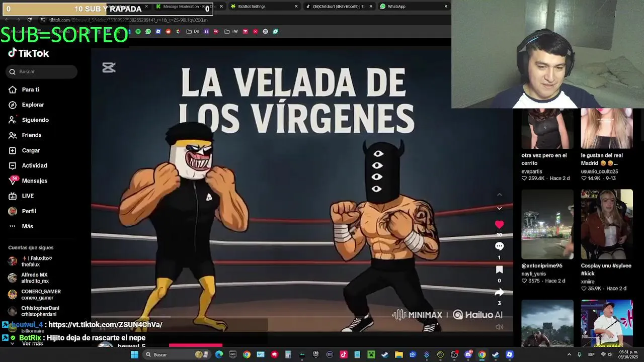644x362 pixels.
Task: Show hidden system tray icons
Action: 569,354
